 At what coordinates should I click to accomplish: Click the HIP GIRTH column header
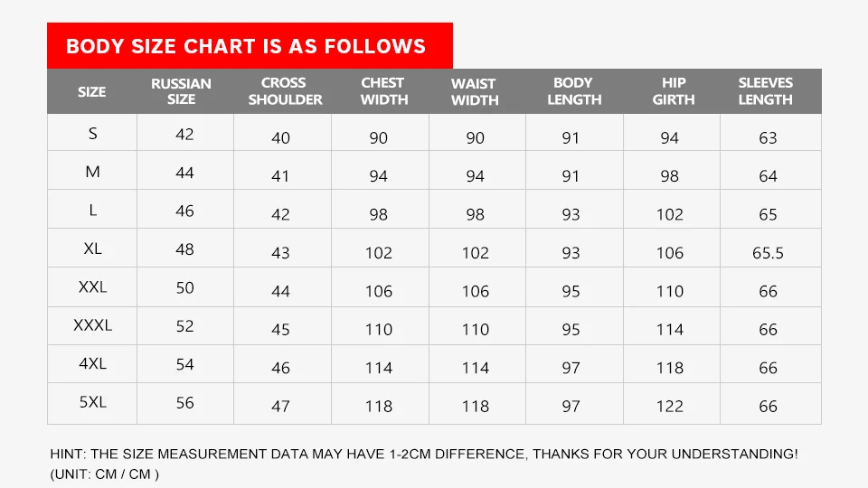(673, 91)
